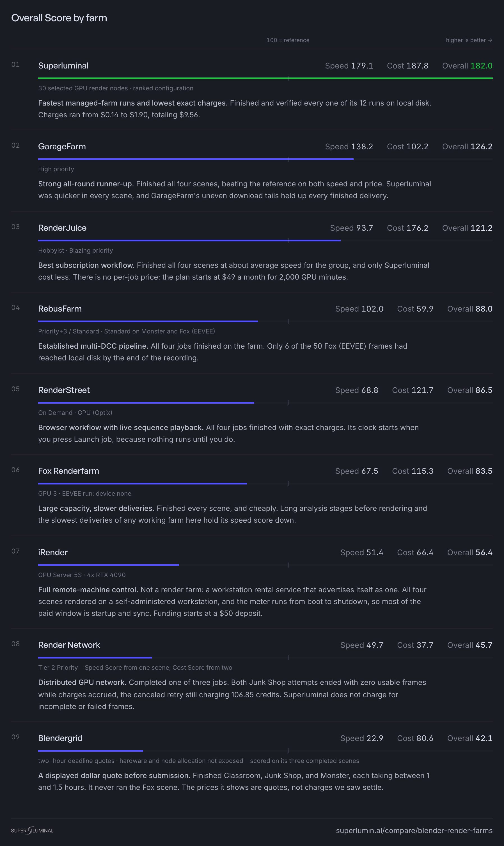Viewport: 504px width, 846px height.
Task: Click the Blendergrid farm name
Action: point(60,738)
